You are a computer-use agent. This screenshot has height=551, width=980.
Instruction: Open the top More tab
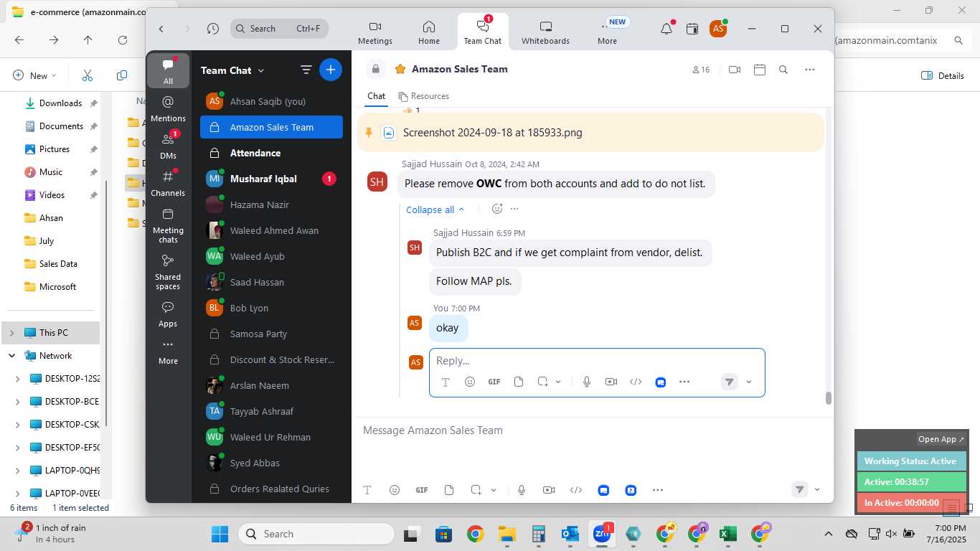(x=607, y=33)
